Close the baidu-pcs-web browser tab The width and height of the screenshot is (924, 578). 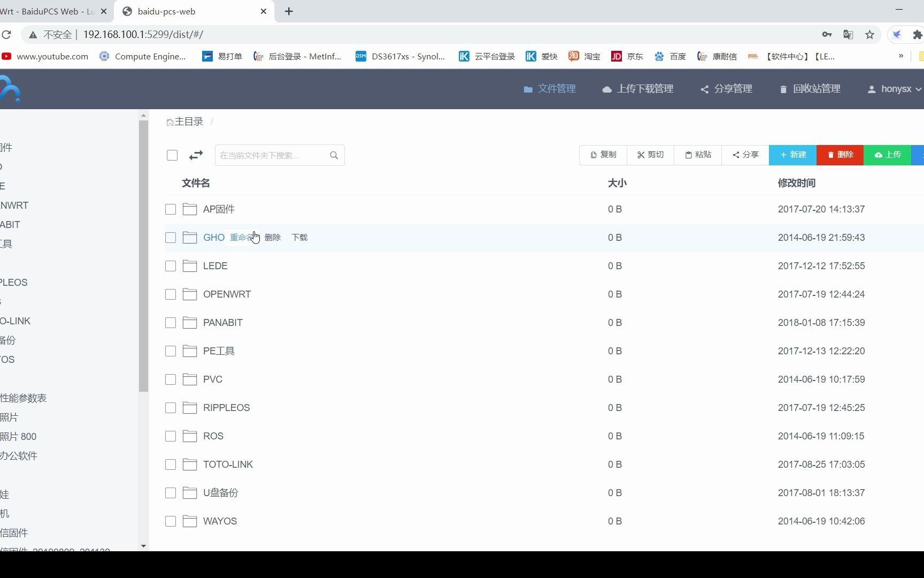click(x=264, y=11)
